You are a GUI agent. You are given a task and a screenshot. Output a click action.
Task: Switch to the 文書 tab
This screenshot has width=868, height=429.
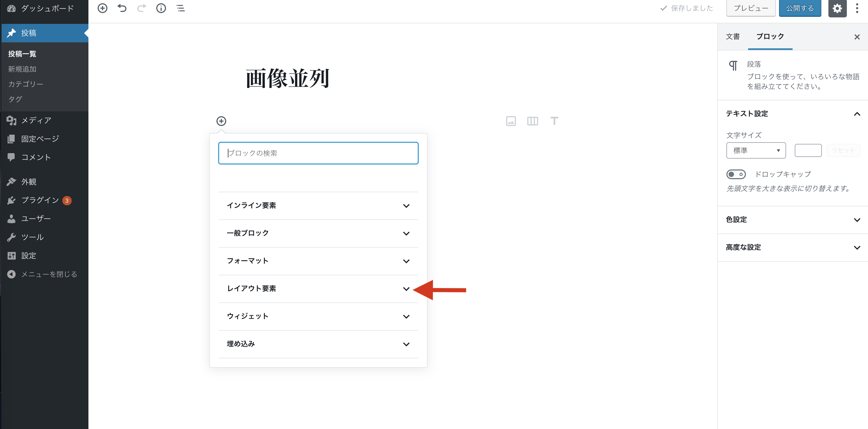click(x=733, y=36)
